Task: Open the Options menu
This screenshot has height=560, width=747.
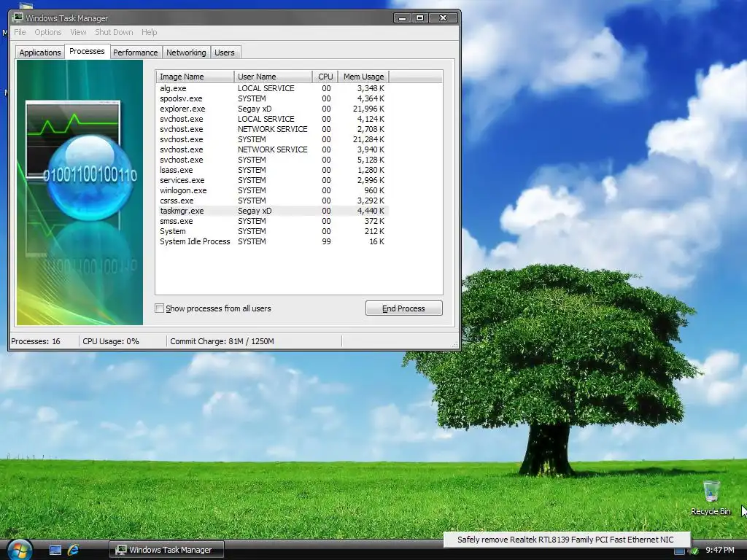Action: click(x=47, y=32)
